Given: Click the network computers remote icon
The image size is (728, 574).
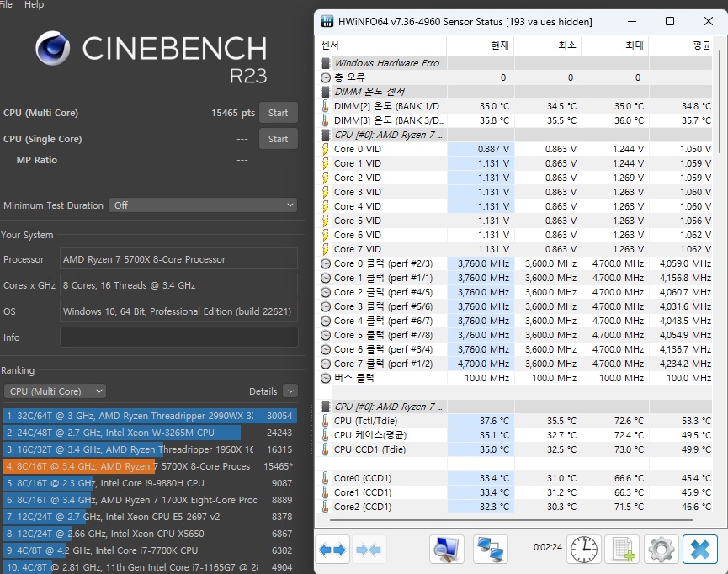Looking at the screenshot, I should coord(490,550).
